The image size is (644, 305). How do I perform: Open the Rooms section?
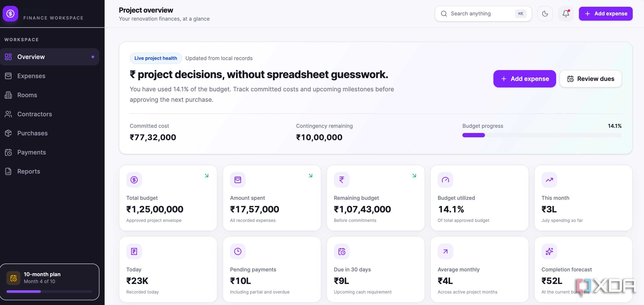click(49, 95)
